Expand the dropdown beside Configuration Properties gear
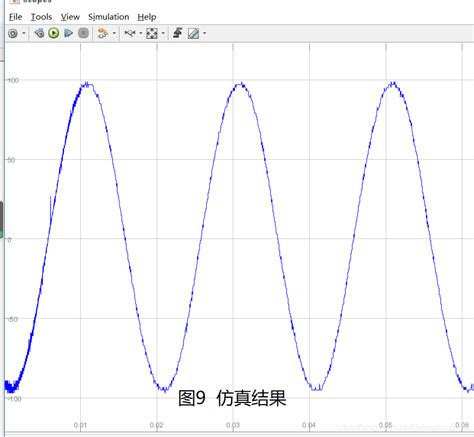 [x=24, y=33]
